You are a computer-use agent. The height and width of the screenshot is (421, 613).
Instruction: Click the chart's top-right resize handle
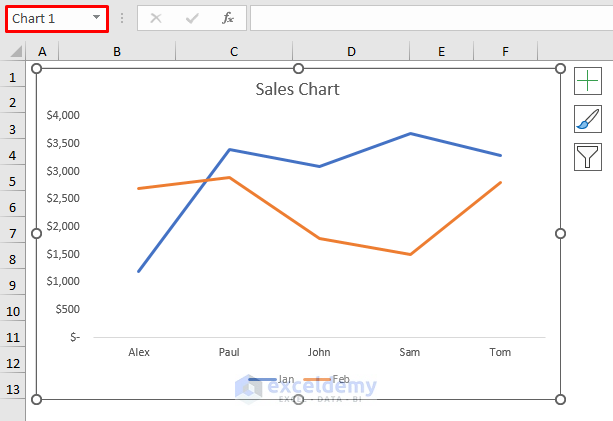coord(559,68)
